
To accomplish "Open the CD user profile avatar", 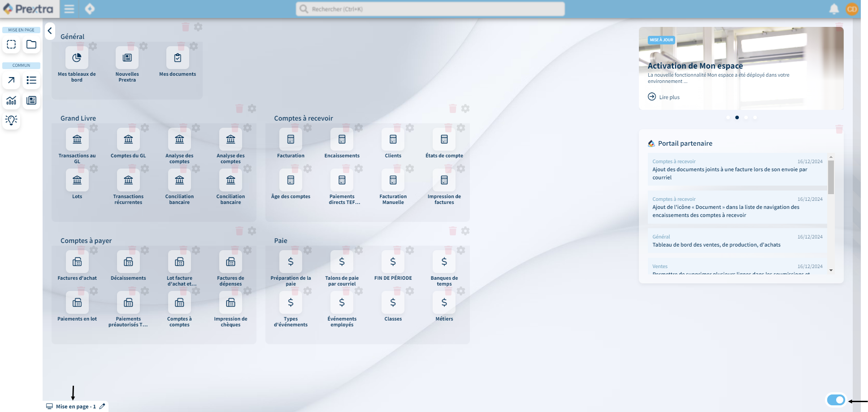I will [x=852, y=9].
